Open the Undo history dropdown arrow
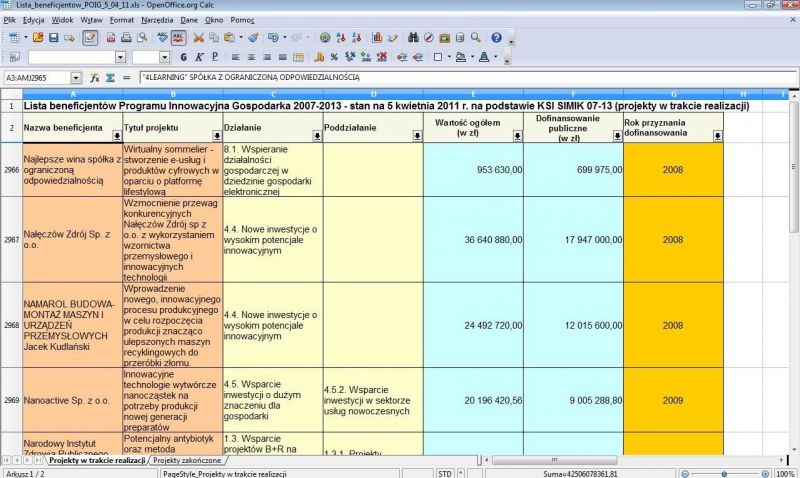Viewport: 800px width, 478px height. [284, 37]
